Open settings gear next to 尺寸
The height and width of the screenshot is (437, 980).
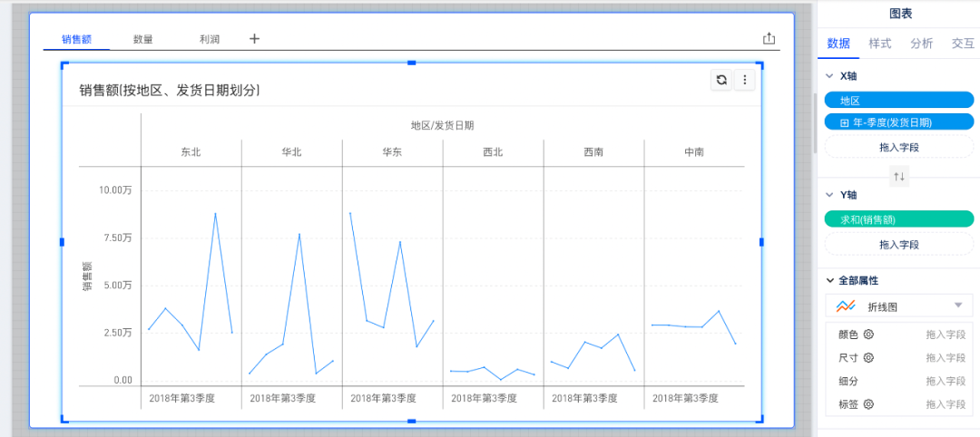pos(868,358)
